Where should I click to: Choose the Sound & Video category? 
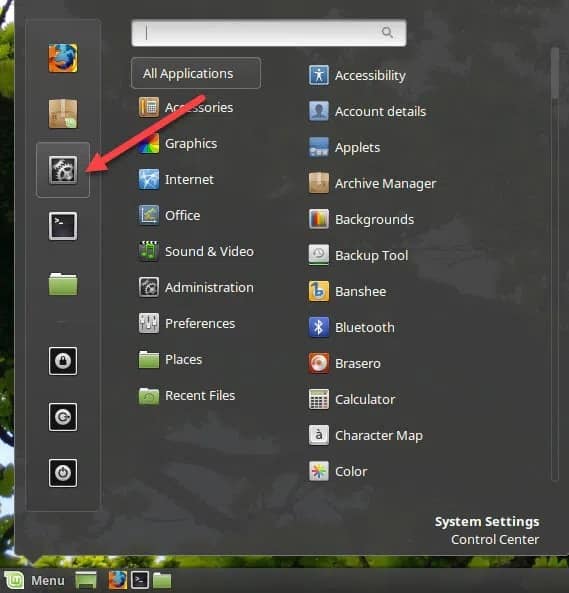coord(196,251)
